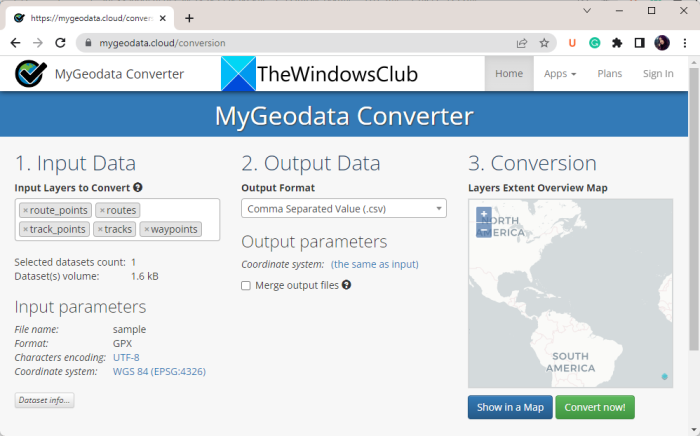Open the Extensions puzzle icon
The image size is (700, 436).
coord(617,43)
